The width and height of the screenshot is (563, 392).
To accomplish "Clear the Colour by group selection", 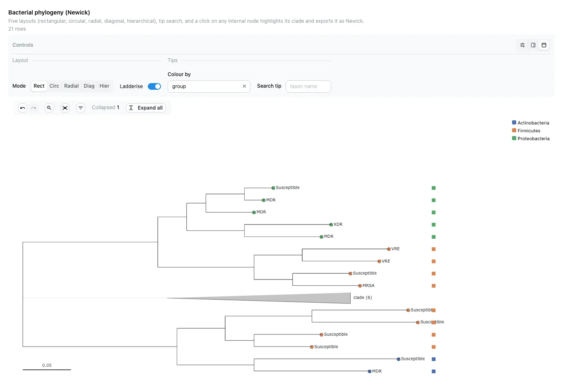I will (x=244, y=86).
